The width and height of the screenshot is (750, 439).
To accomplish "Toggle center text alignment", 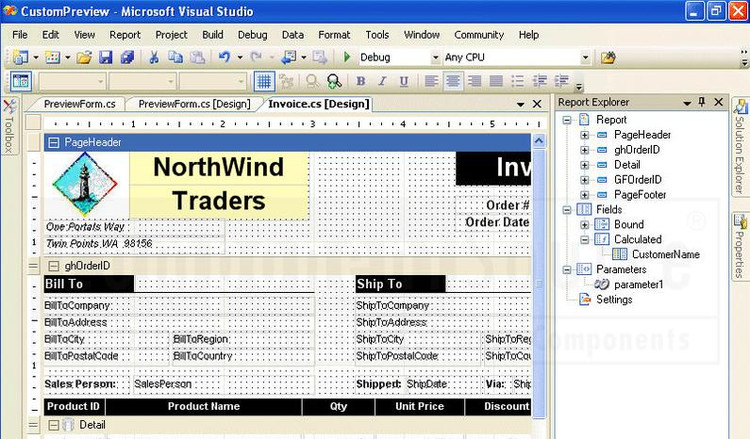I will (453, 81).
